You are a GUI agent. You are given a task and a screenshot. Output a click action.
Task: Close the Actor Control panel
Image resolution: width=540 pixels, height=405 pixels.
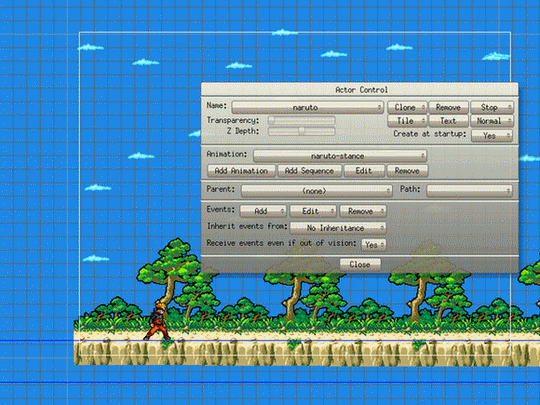tap(360, 264)
